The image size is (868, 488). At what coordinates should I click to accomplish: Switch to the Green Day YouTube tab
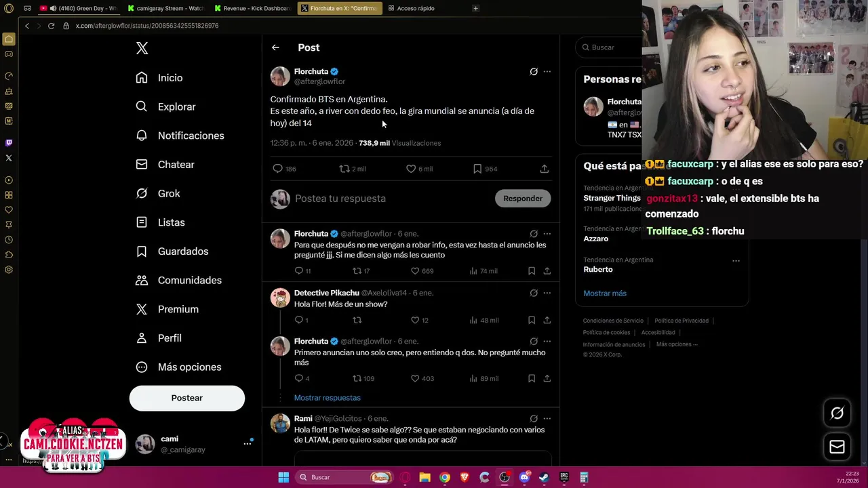point(80,8)
